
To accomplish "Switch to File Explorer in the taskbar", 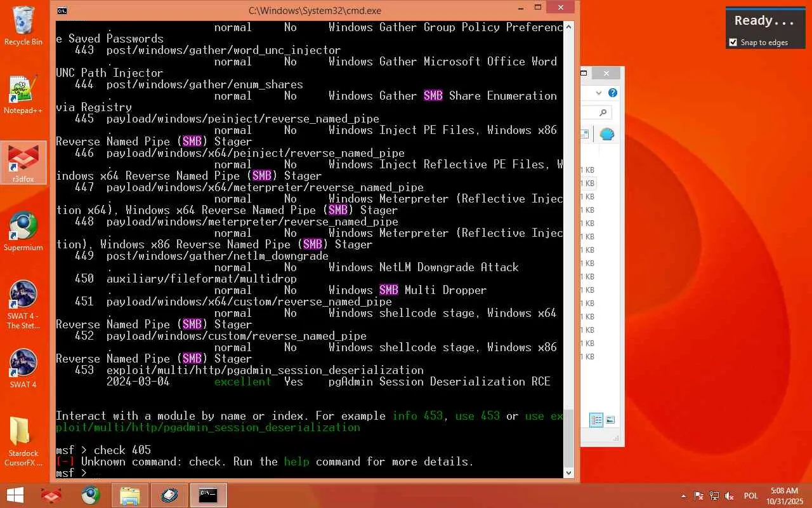I will 130,495.
